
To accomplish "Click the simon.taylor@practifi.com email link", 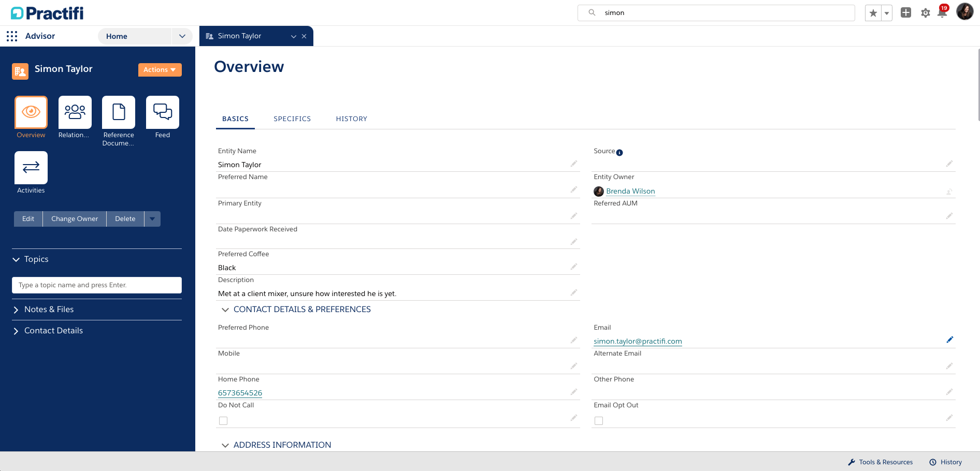I will (x=638, y=342).
